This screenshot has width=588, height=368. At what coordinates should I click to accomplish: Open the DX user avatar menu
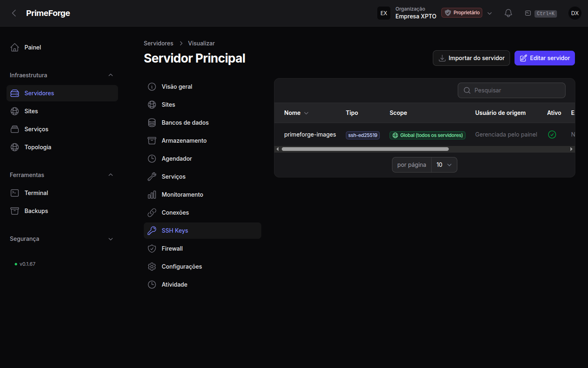pyautogui.click(x=575, y=13)
